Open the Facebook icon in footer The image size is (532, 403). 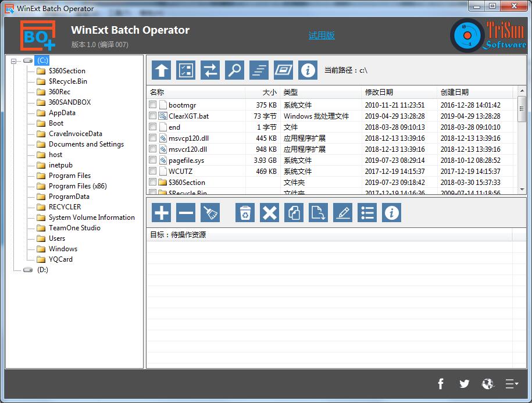[x=441, y=383]
